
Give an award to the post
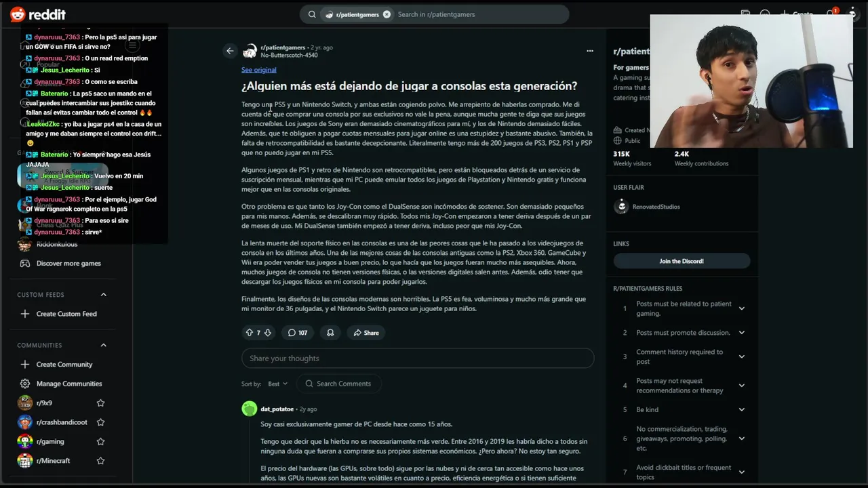click(330, 333)
